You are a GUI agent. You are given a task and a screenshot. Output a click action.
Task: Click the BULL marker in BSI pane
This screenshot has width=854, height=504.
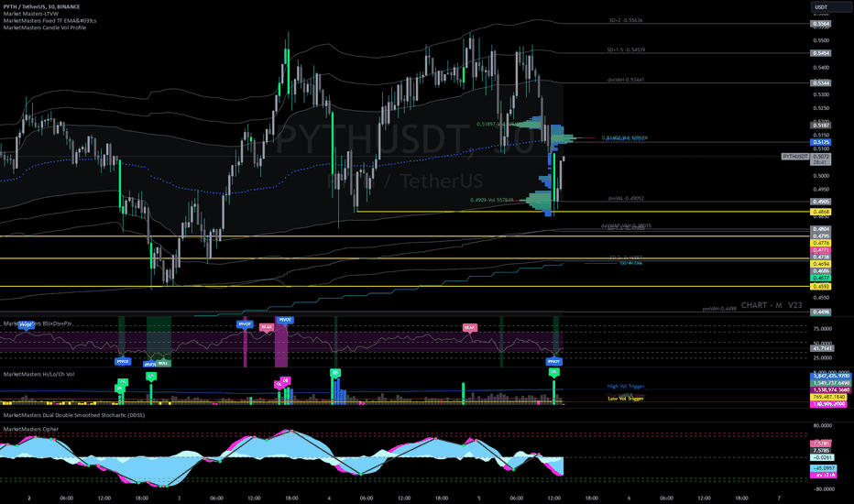(163, 363)
